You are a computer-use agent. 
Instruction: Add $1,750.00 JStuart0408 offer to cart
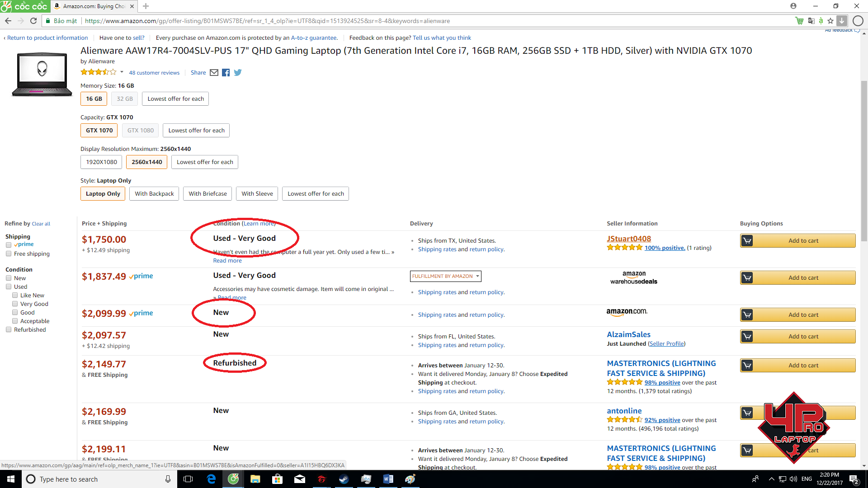point(797,241)
